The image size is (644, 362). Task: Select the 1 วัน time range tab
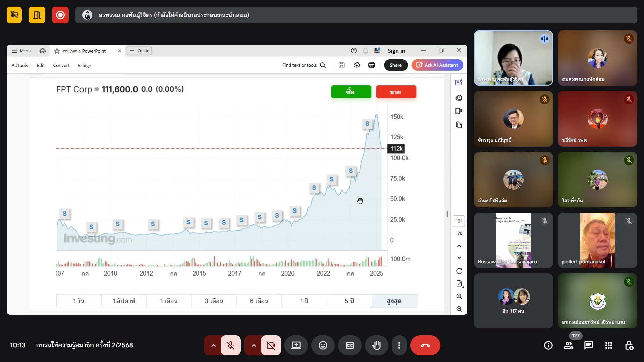[x=79, y=301]
